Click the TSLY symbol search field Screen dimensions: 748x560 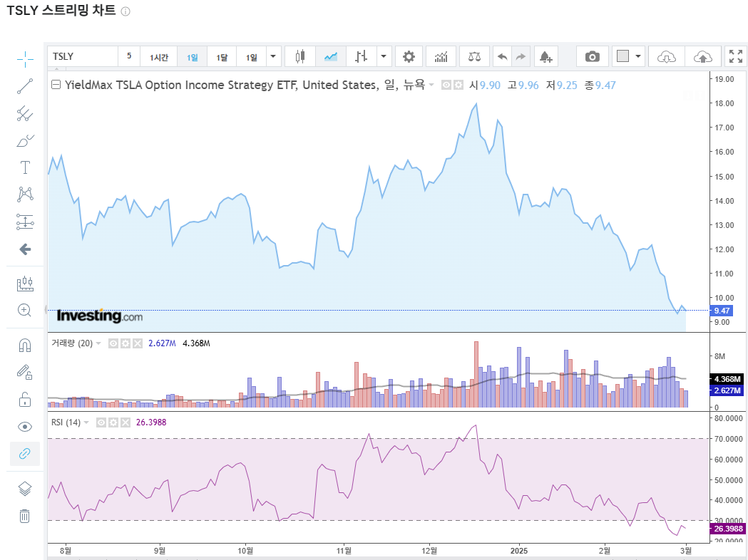coord(83,57)
